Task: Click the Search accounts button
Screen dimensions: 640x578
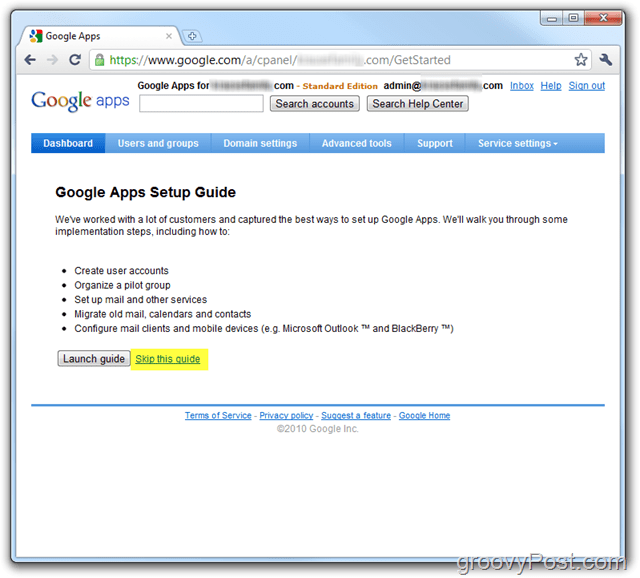Action: click(315, 104)
